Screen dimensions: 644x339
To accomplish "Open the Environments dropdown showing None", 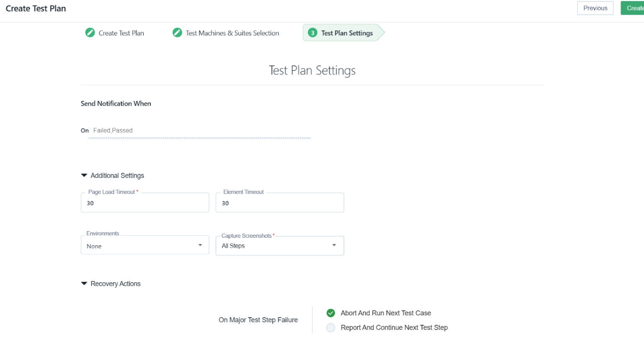I will 145,246.
